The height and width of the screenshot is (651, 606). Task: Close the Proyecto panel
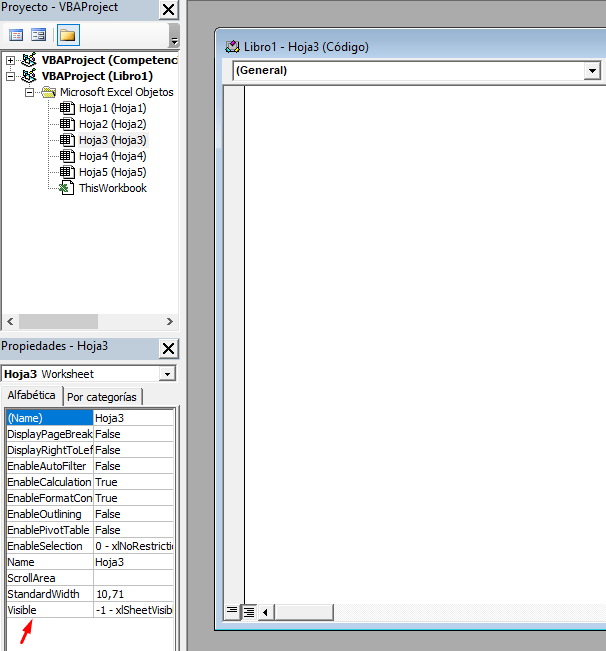click(x=169, y=10)
